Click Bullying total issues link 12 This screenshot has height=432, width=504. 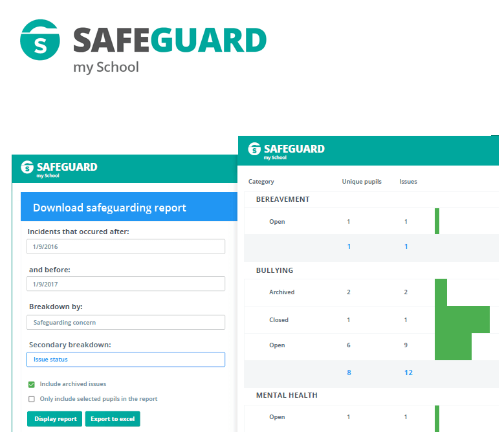[x=408, y=373]
